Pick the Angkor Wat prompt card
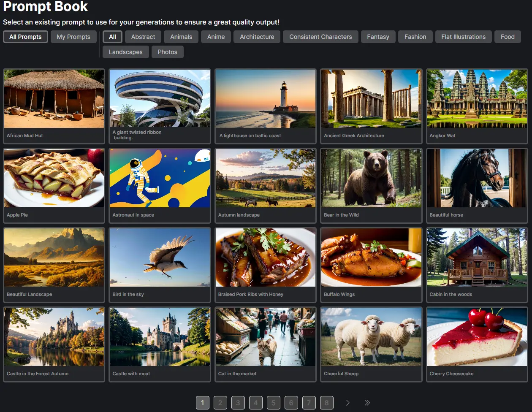Image resolution: width=532 pixels, height=412 pixels. (x=477, y=106)
